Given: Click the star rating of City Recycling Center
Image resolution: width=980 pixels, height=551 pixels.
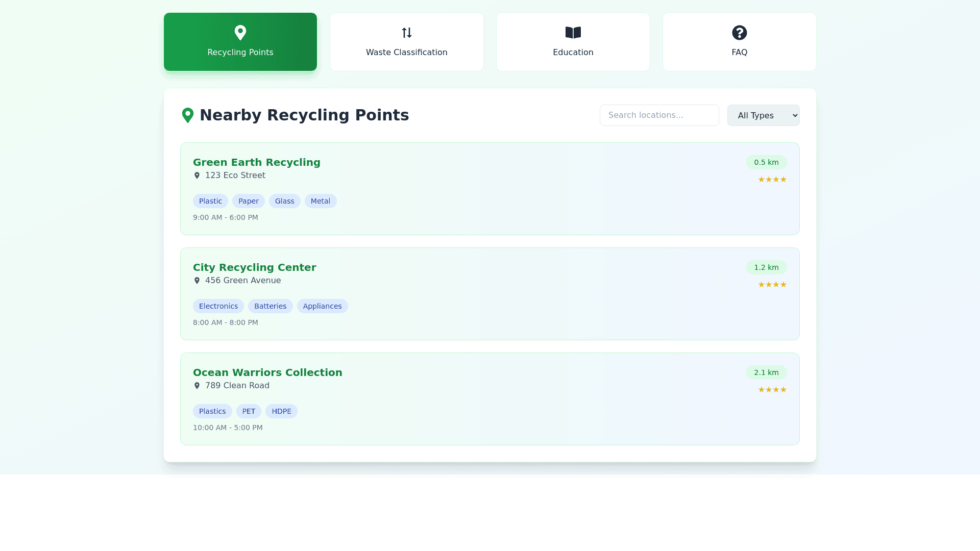Looking at the screenshot, I should pyautogui.click(x=772, y=285).
